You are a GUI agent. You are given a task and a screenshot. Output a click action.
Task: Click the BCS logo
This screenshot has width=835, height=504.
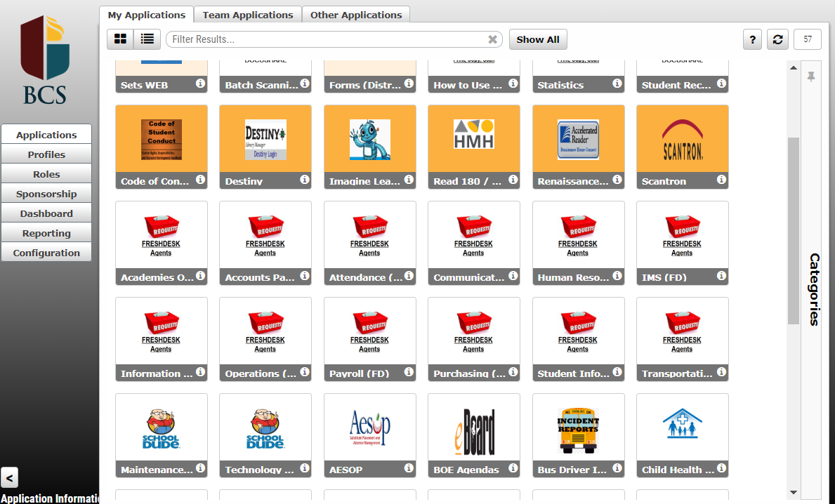click(45, 60)
